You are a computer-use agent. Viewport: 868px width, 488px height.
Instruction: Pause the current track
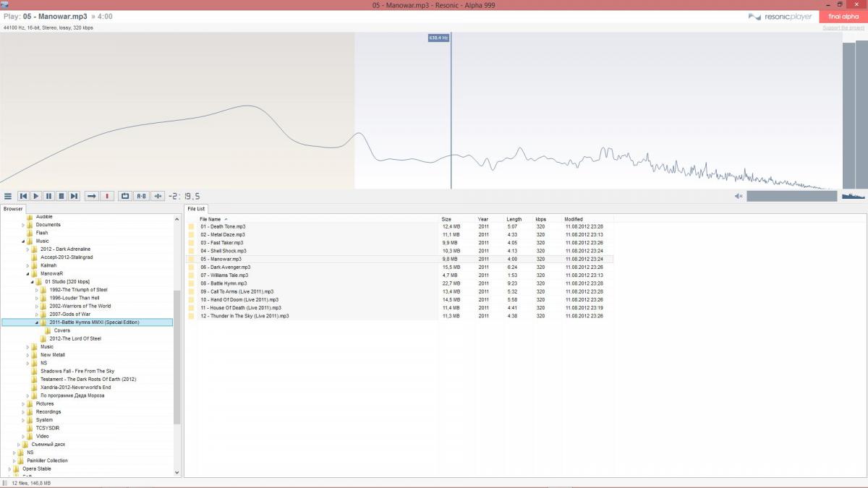[48, 196]
